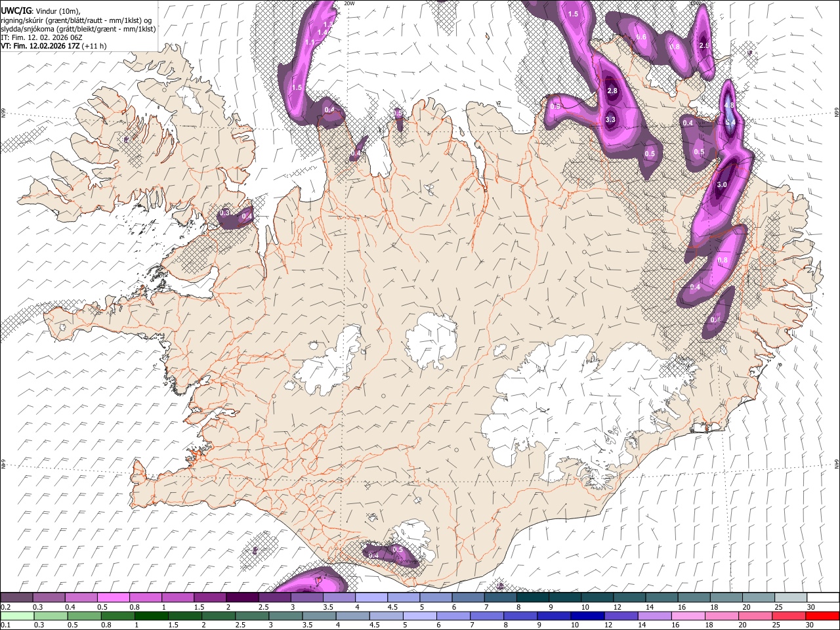Screen dimensions: 840x630
Task: Click the "20W" longitude label at the top edge
Action: coord(349,3)
